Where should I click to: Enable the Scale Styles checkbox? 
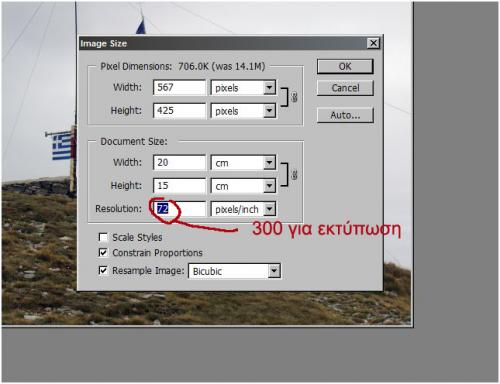(103, 237)
